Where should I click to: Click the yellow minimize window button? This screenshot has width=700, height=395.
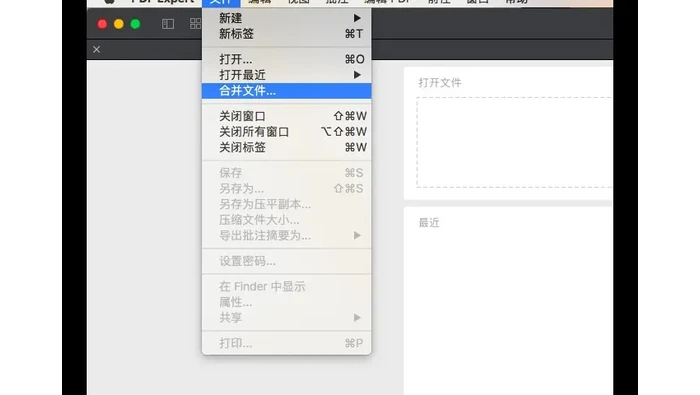pyautogui.click(x=119, y=24)
